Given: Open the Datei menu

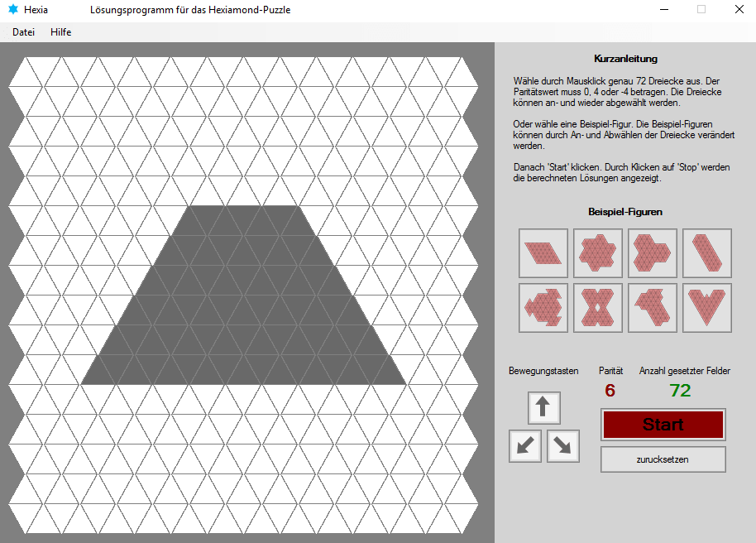Looking at the screenshot, I should click(x=24, y=31).
